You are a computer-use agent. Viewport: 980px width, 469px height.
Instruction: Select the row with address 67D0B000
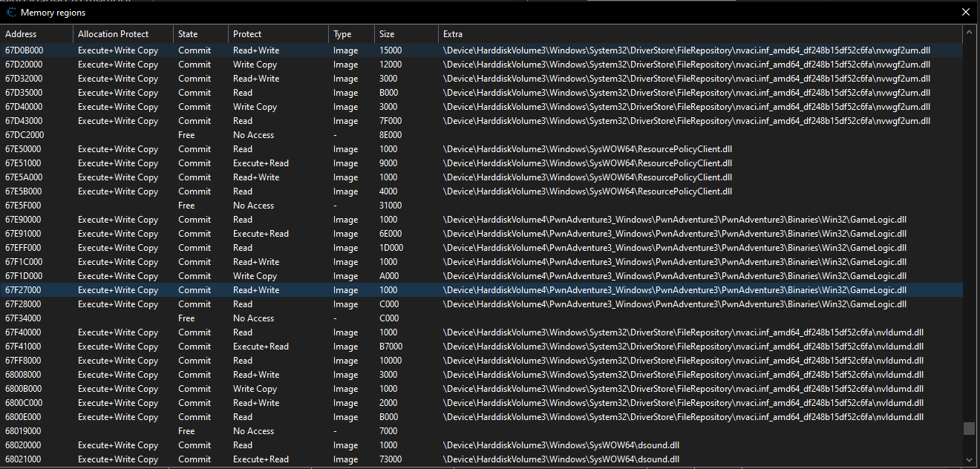[481, 50]
